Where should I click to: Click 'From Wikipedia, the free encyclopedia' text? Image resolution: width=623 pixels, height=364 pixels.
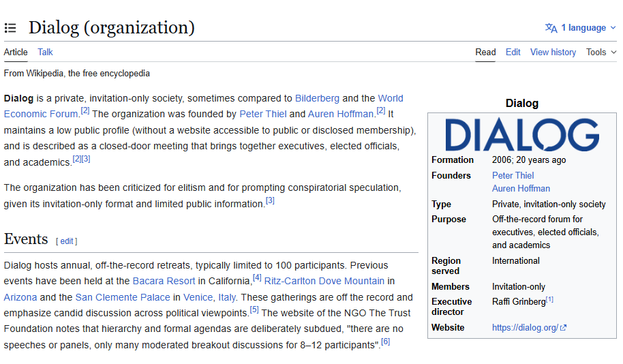pos(77,74)
